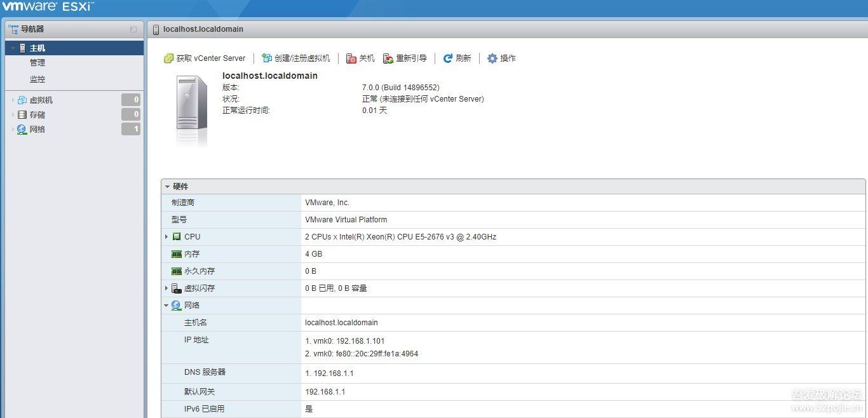868x418 pixels.
Task: Expand the 存储 tree node arrow
Action: coord(13,115)
